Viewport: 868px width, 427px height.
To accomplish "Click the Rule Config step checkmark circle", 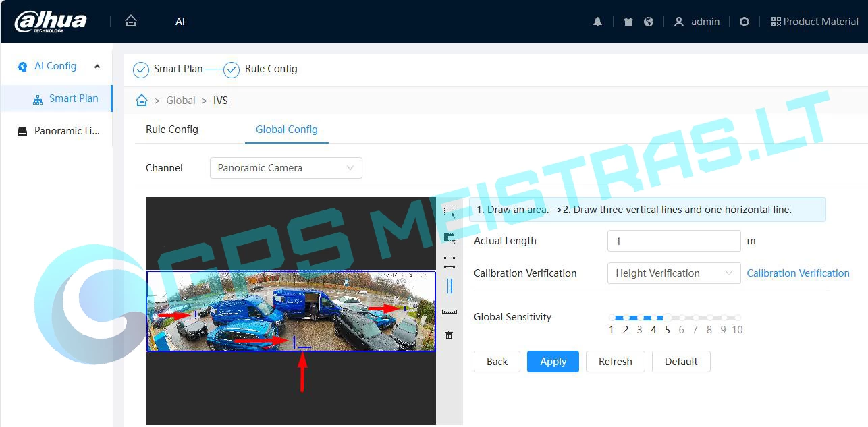I will click(232, 70).
